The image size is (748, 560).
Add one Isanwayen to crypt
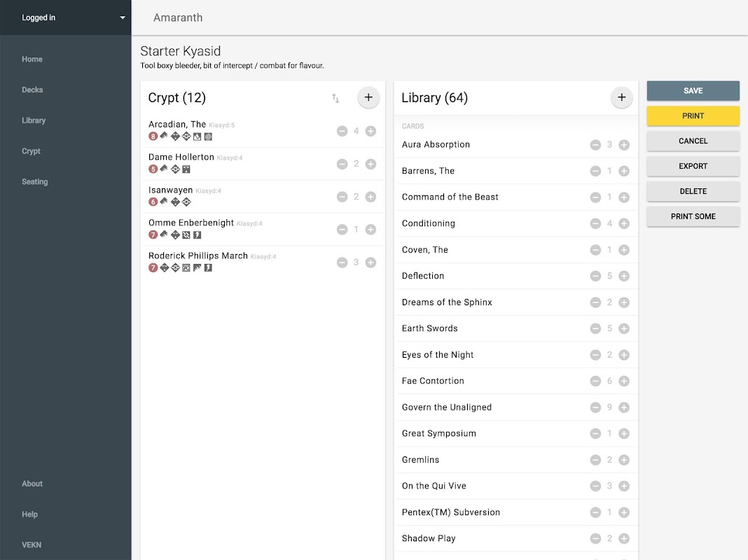(370, 197)
